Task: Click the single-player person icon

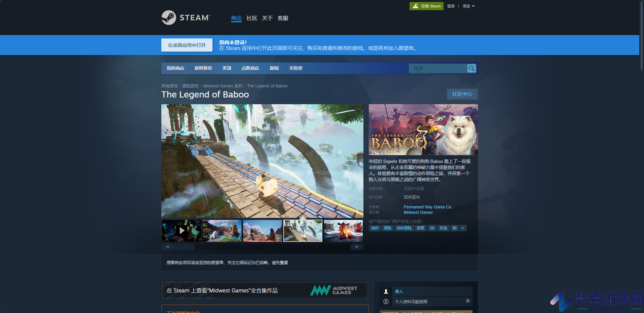Action: [x=386, y=291]
